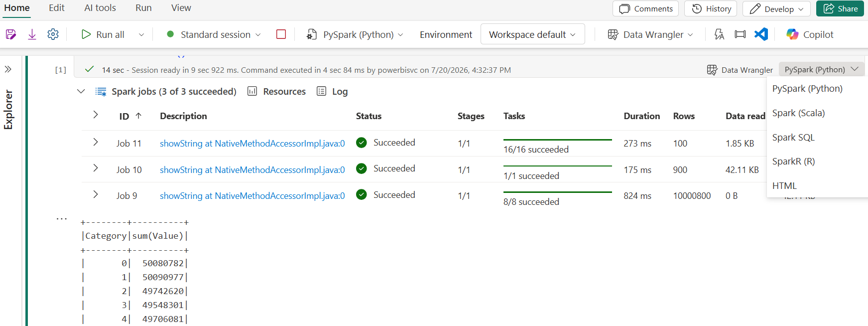Open Develop dropdown chevron

click(801, 9)
